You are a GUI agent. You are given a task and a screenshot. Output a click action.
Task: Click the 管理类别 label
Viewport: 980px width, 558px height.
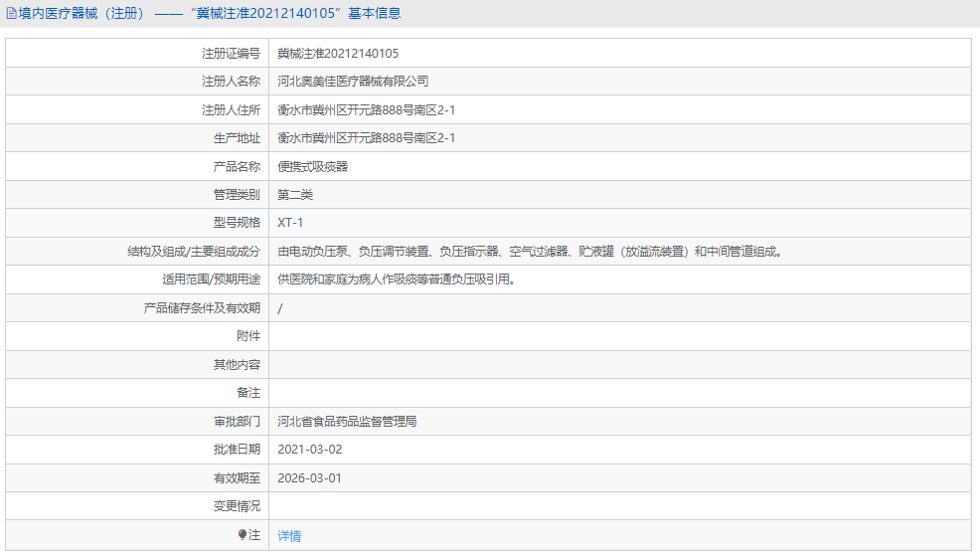point(237,195)
